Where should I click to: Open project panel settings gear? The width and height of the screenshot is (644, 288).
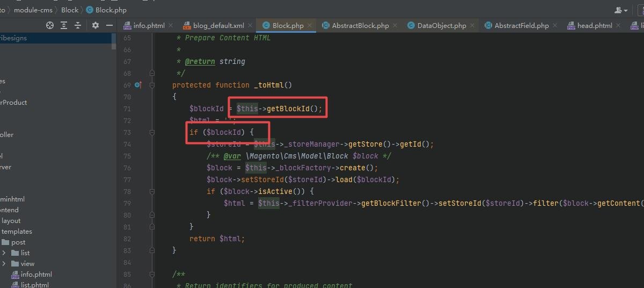point(96,25)
